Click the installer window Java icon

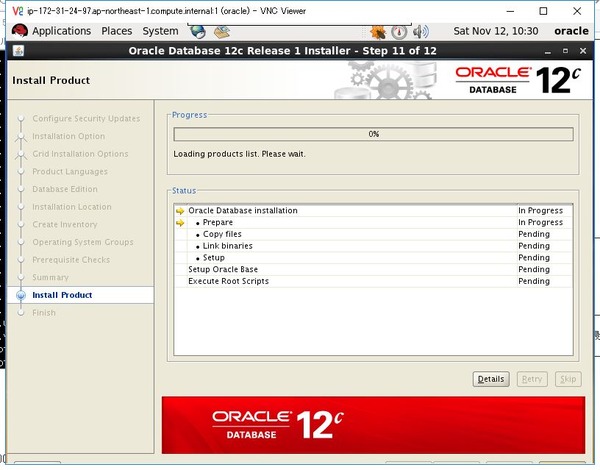pos(18,51)
